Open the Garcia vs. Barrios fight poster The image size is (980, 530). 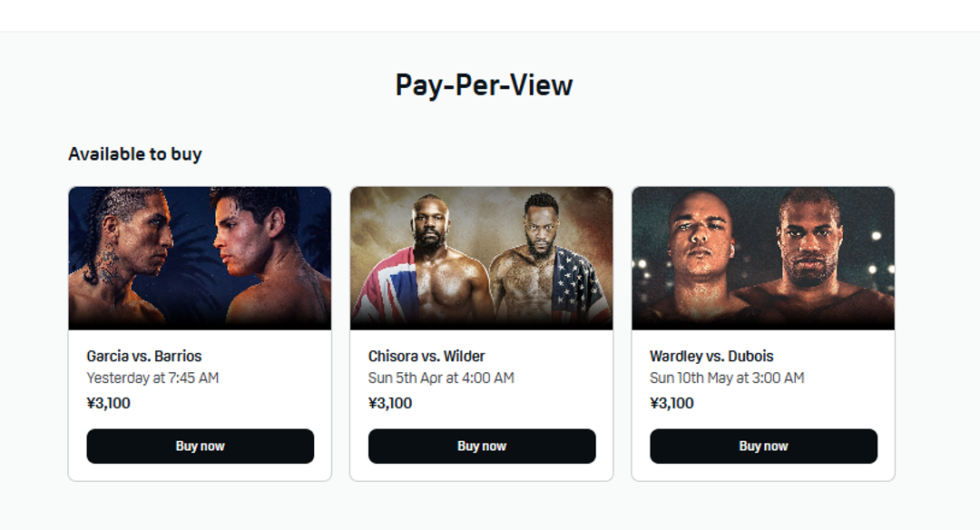point(200,258)
